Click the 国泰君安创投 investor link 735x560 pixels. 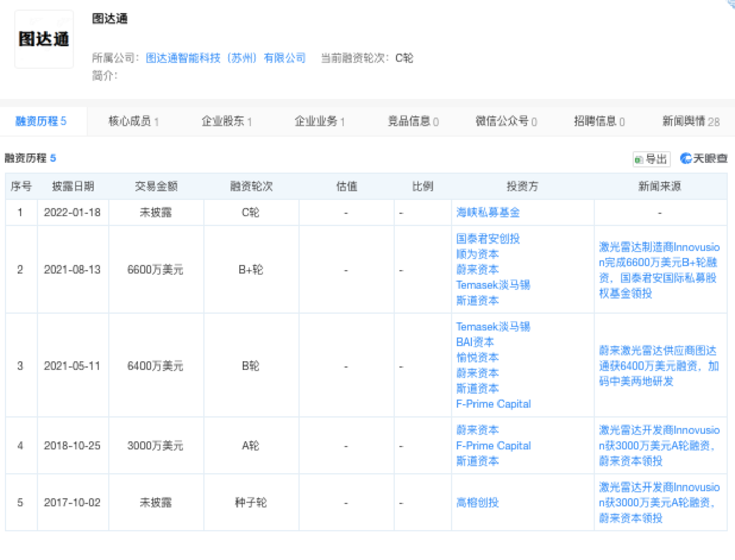[487, 238]
